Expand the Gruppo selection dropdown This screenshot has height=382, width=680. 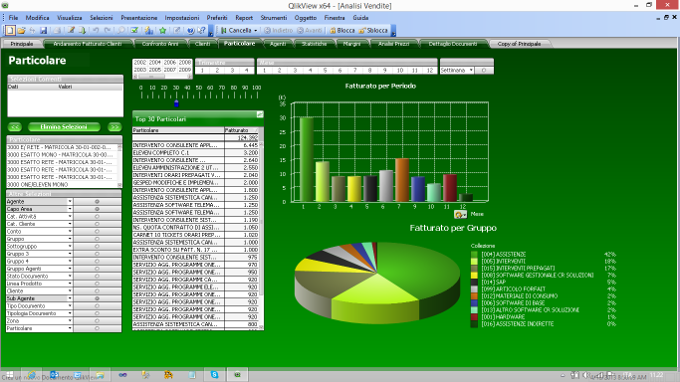pos(70,239)
